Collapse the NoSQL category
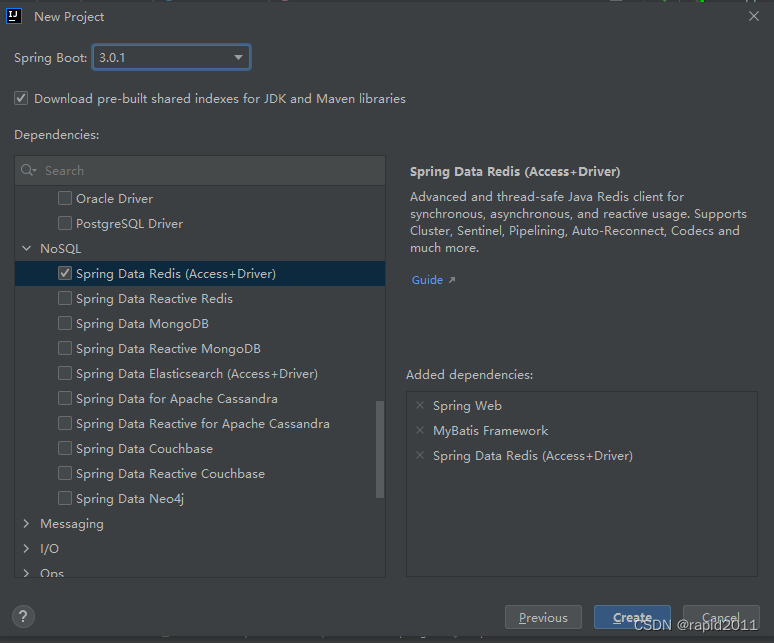The width and height of the screenshot is (774, 643). point(27,248)
